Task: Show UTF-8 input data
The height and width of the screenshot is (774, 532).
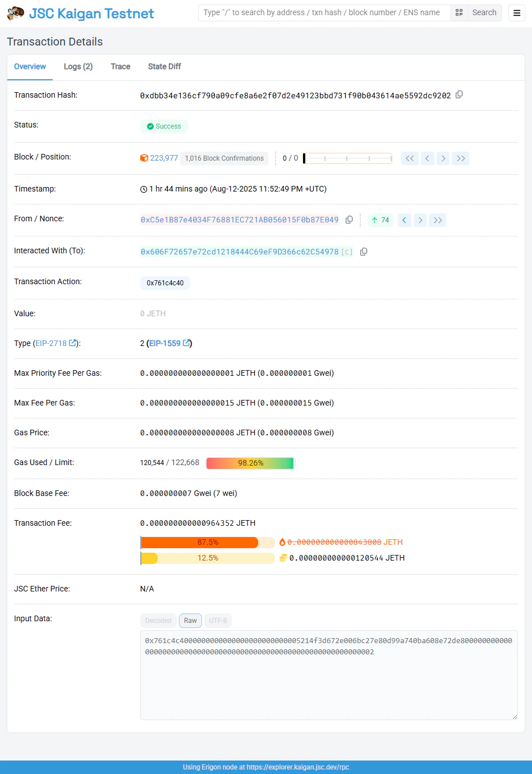Action: (218, 621)
